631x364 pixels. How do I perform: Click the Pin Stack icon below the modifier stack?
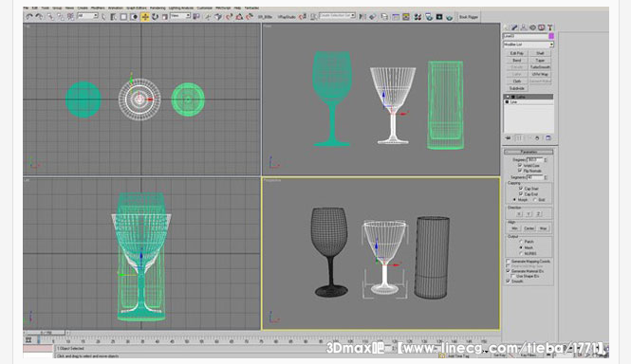click(x=509, y=138)
